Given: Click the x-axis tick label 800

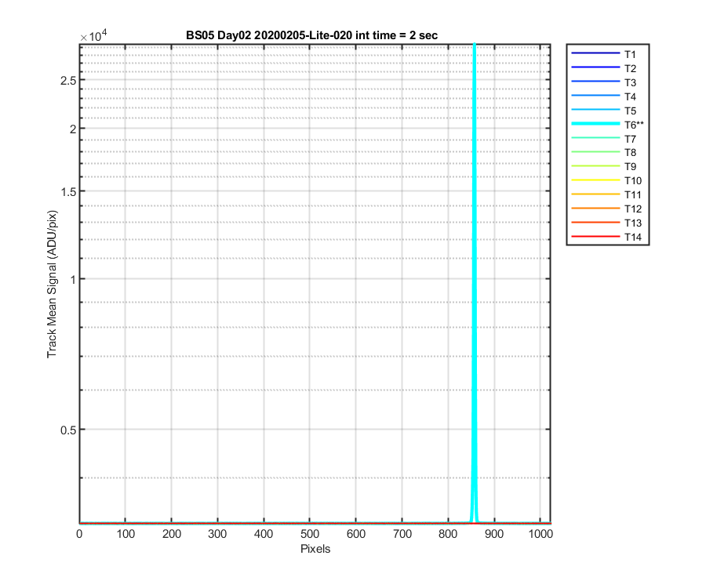Looking at the screenshot, I should point(448,534).
